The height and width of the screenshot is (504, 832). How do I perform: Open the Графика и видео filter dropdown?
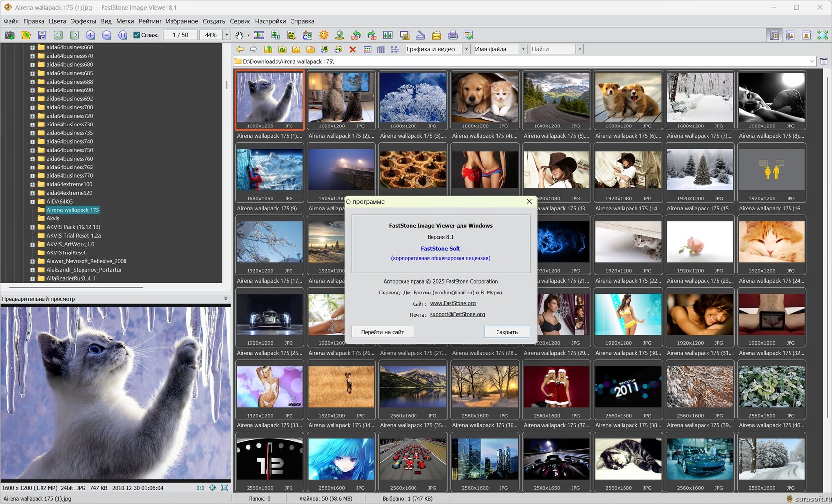click(466, 49)
